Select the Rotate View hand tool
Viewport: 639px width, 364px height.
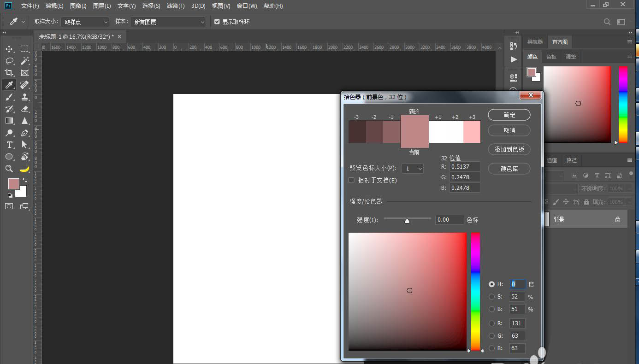(x=24, y=157)
